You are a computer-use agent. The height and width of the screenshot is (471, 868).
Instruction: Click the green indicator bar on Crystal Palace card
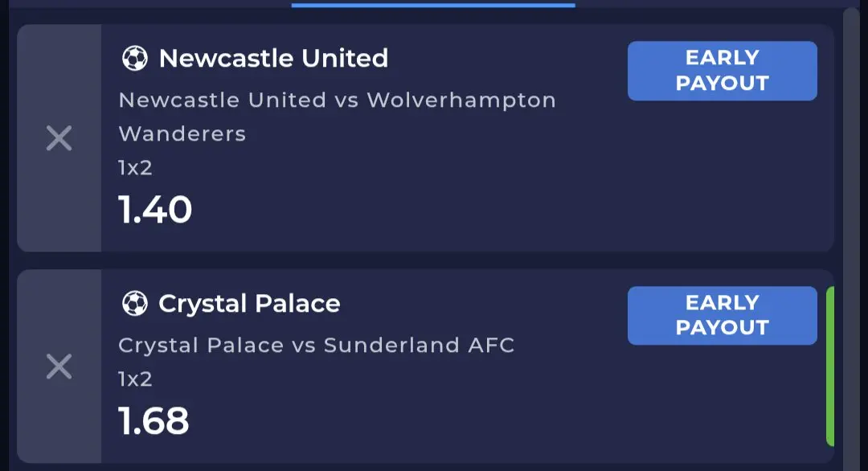pyautogui.click(x=829, y=366)
